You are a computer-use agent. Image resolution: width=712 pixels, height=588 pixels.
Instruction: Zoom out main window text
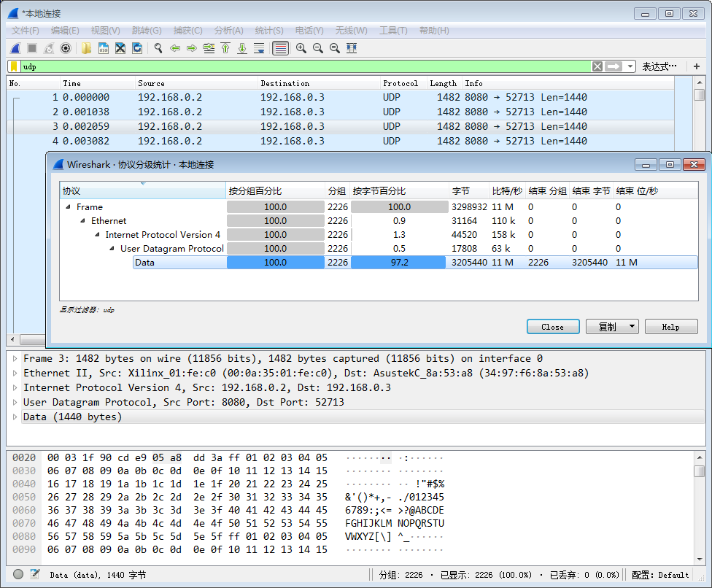[318, 48]
